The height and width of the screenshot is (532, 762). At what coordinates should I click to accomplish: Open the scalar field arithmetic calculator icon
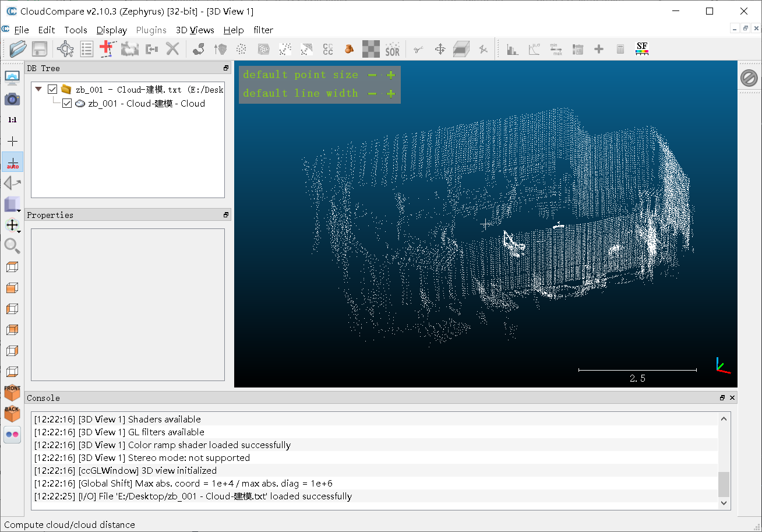[620, 49]
